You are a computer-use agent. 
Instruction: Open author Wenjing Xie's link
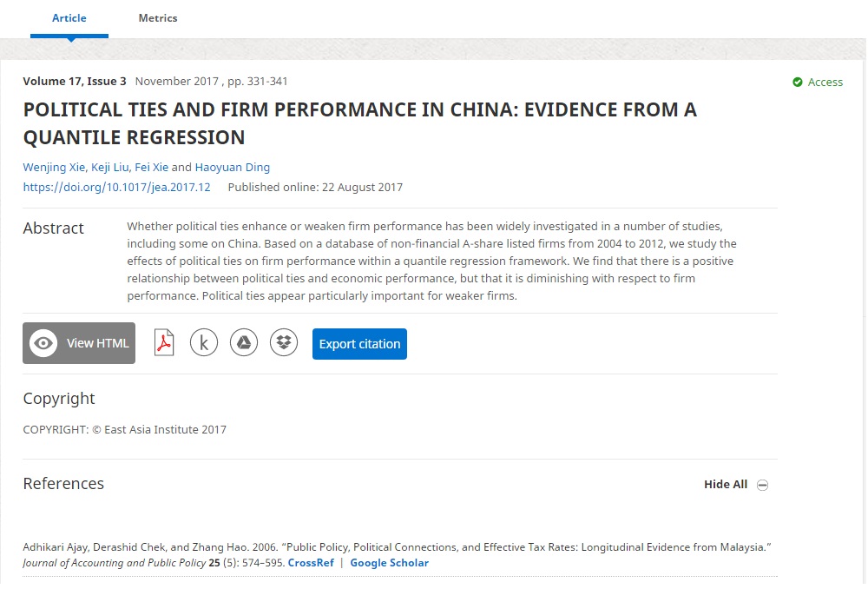pos(54,168)
